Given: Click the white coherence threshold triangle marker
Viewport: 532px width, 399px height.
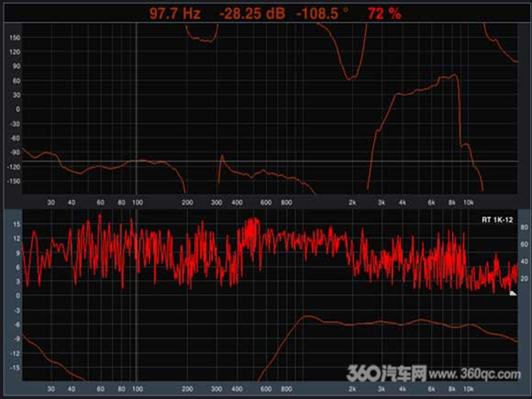Looking at the screenshot, I should tap(512, 292).
